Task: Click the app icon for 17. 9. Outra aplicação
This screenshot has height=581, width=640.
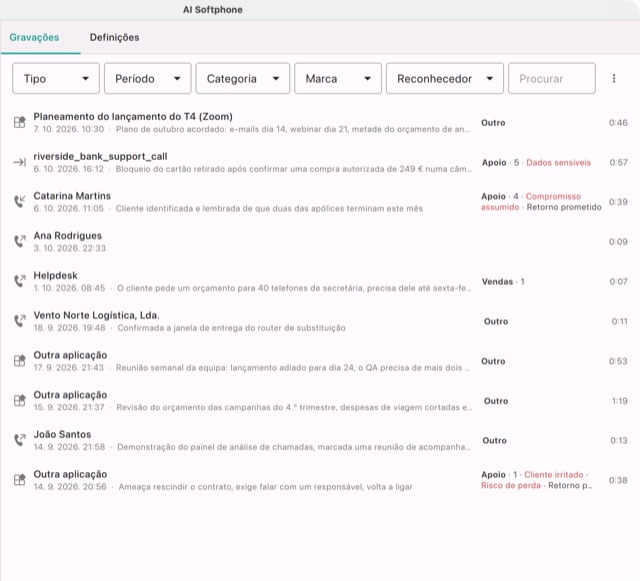Action: [x=20, y=361]
